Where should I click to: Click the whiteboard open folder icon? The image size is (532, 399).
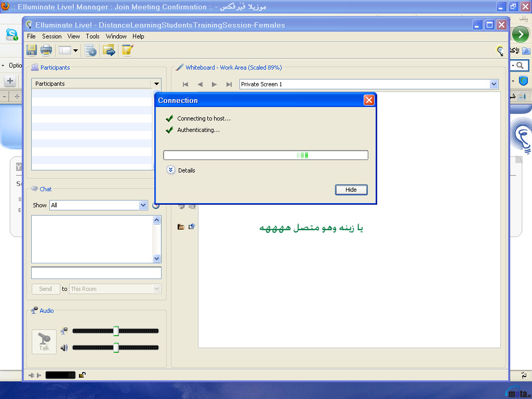[x=181, y=227]
